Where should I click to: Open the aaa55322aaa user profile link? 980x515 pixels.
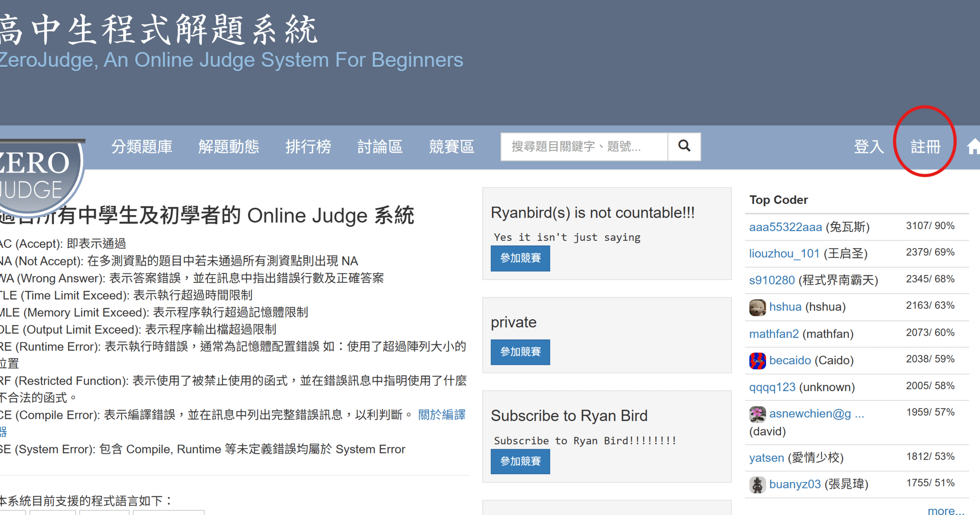tap(785, 227)
